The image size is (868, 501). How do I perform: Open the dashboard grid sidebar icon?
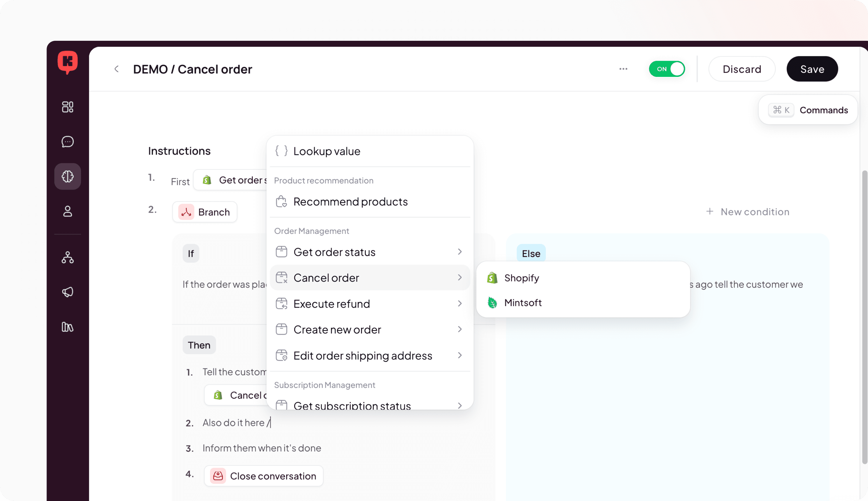68,107
